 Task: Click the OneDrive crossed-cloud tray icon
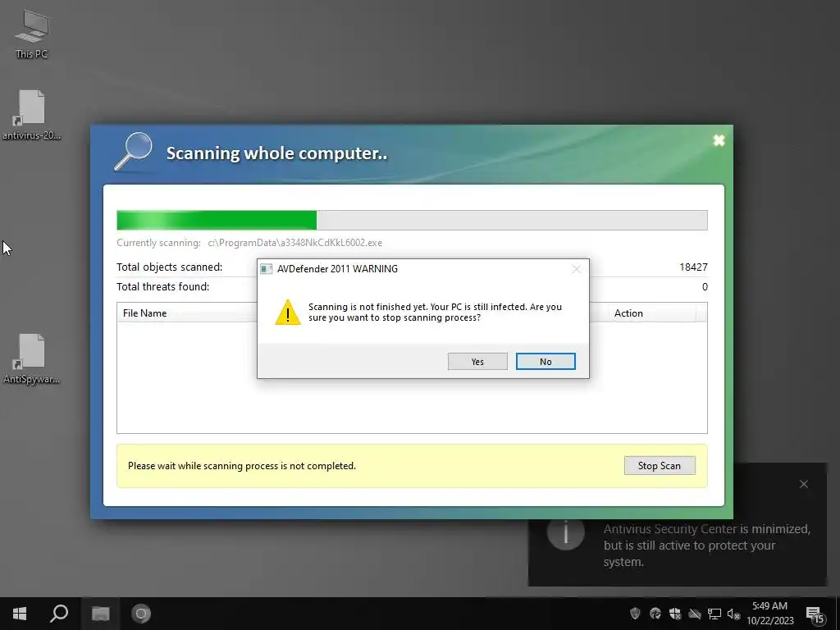[x=695, y=614]
